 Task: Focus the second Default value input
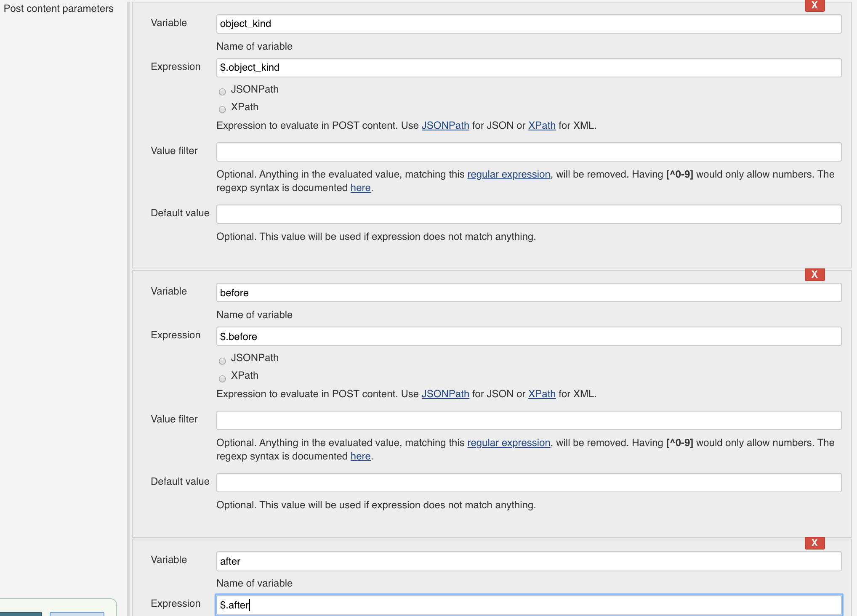coord(529,483)
